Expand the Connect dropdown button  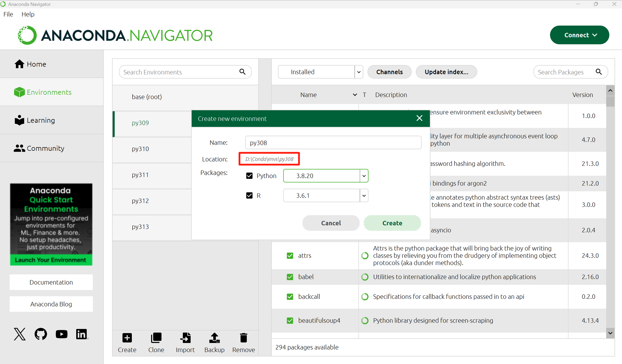579,35
